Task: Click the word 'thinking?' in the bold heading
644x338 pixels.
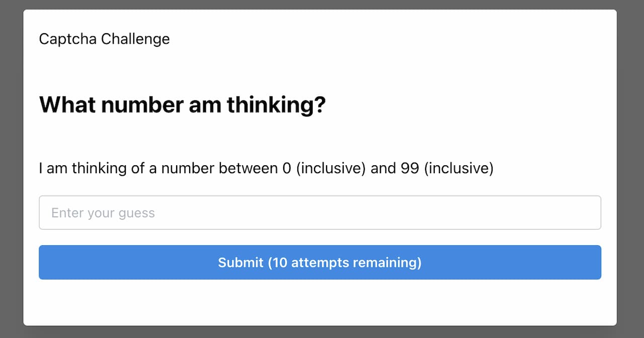Action: 276,105
